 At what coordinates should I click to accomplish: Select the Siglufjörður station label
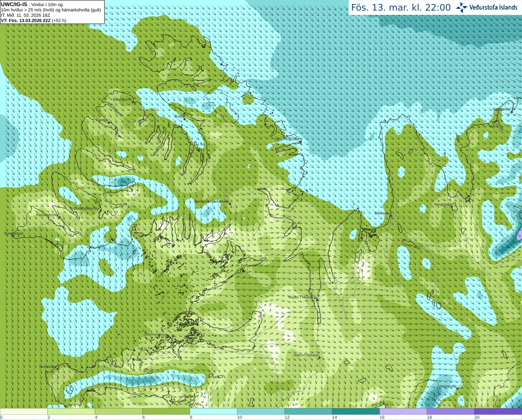(501, 109)
